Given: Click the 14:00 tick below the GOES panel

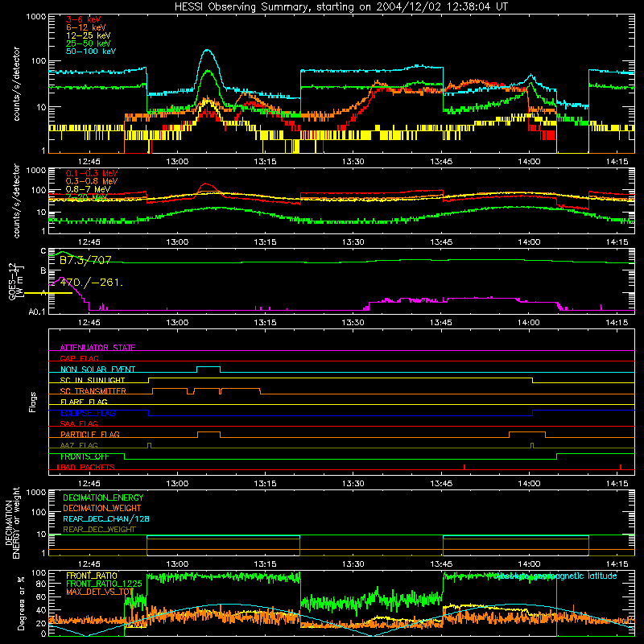Looking at the screenshot, I should (x=529, y=323).
